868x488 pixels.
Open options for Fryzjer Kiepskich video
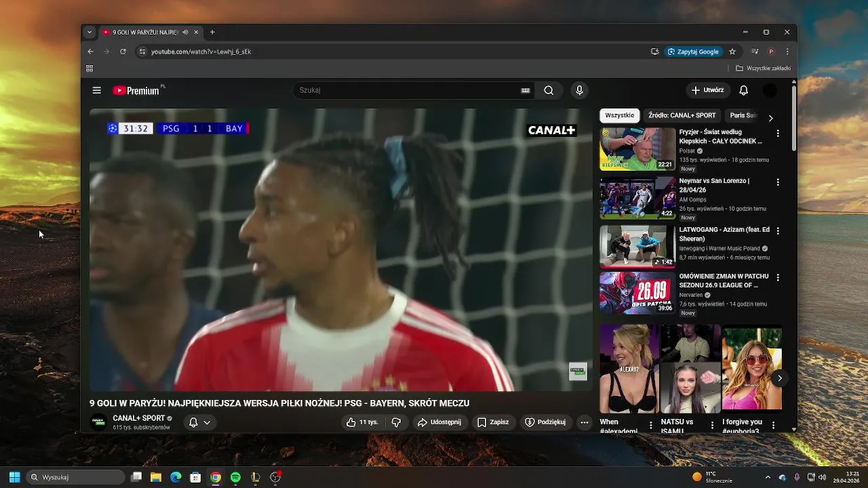click(x=778, y=134)
